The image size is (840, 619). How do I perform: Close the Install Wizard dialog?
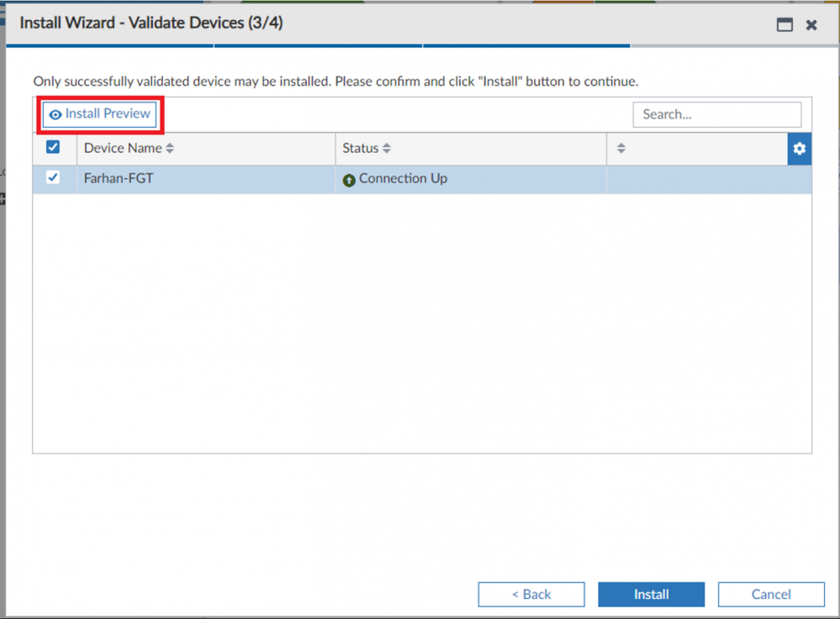(x=811, y=24)
